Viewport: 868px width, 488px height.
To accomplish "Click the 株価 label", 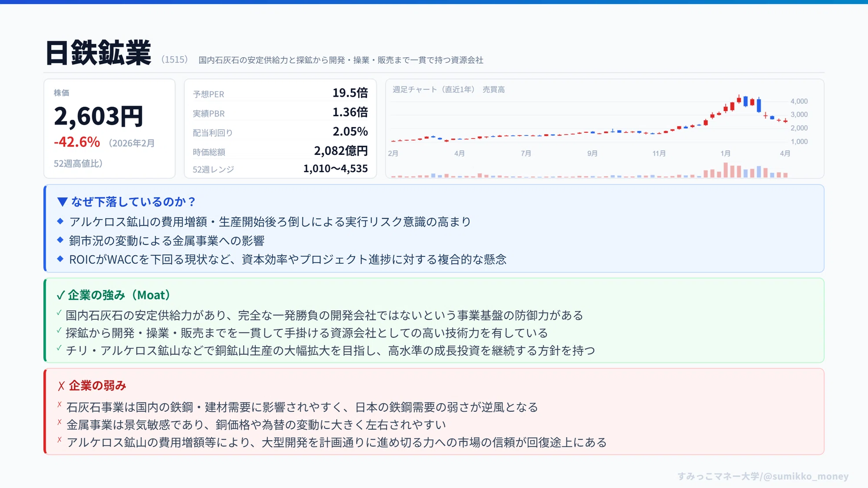I will tap(61, 93).
